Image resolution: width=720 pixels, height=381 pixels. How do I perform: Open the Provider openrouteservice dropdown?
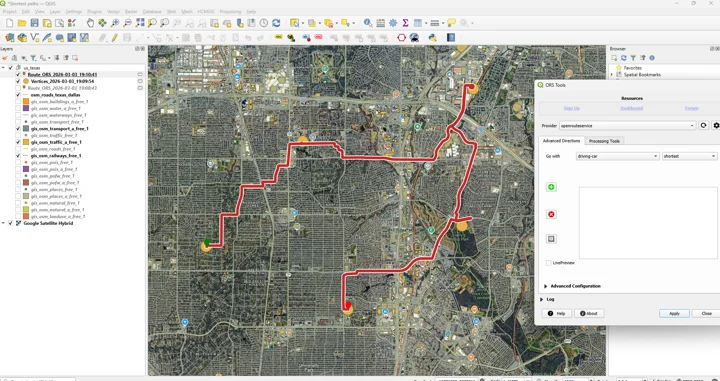click(x=627, y=125)
